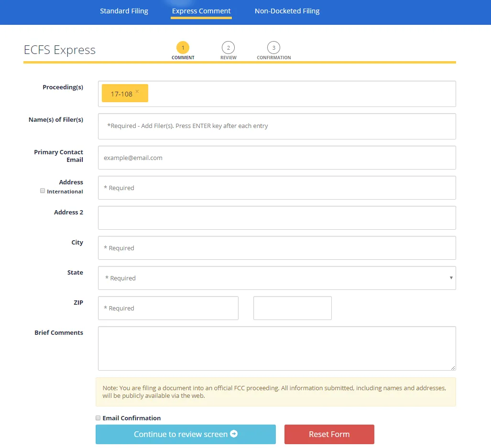Click the Continue to review screen button
Viewport: 491px width, 448px height.
click(185, 434)
